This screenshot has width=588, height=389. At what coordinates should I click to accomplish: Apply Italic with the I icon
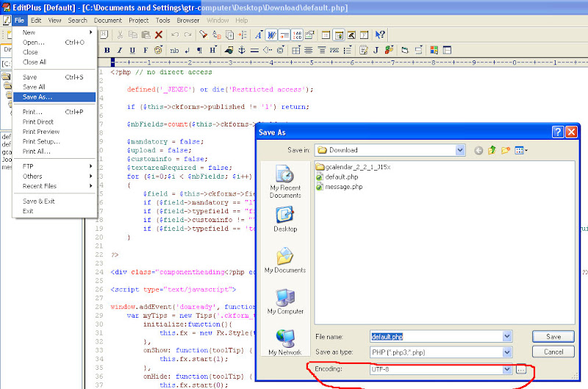[x=120, y=50]
